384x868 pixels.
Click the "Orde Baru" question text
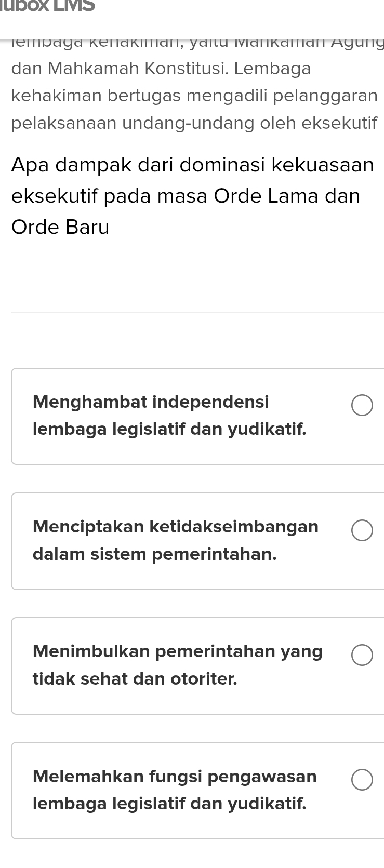pyautogui.click(x=60, y=227)
